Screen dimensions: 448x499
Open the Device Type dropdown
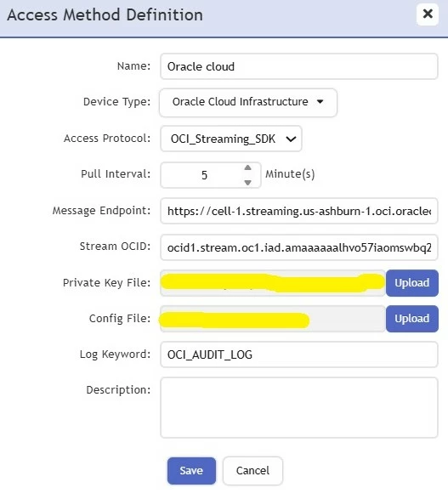point(248,102)
